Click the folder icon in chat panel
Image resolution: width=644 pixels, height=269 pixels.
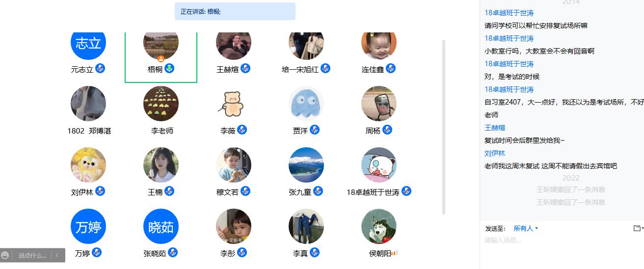pyautogui.click(x=637, y=228)
